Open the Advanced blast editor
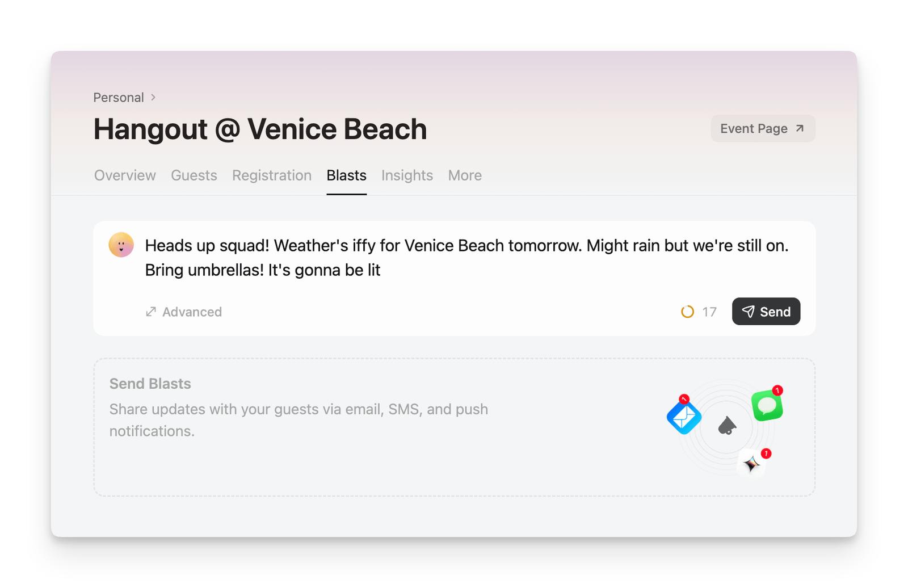908x588 pixels. [191, 312]
